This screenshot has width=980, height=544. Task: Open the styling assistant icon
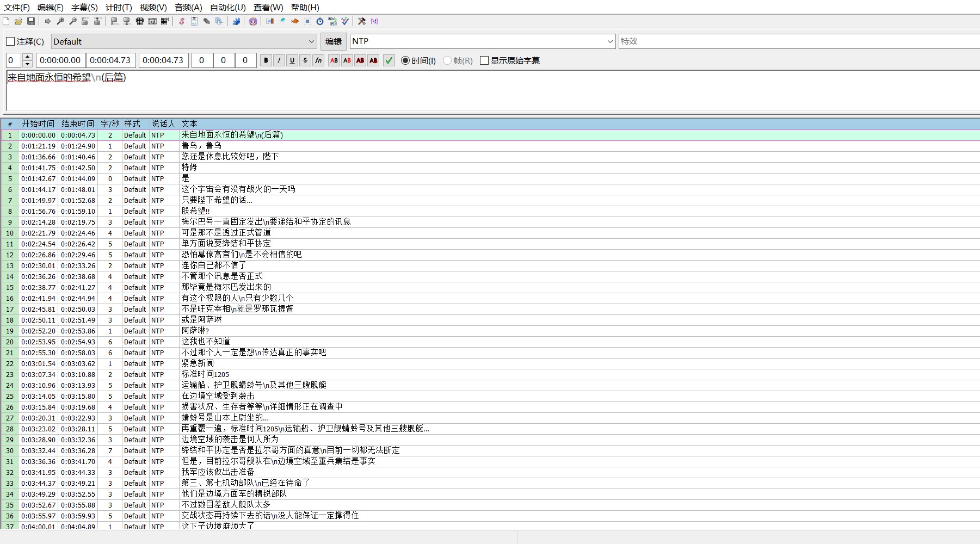click(x=282, y=21)
